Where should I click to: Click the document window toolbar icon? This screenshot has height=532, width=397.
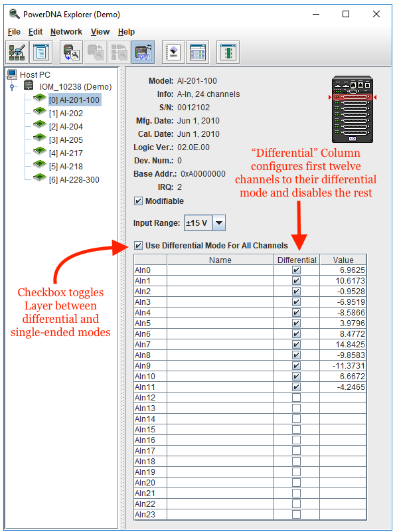click(41, 52)
